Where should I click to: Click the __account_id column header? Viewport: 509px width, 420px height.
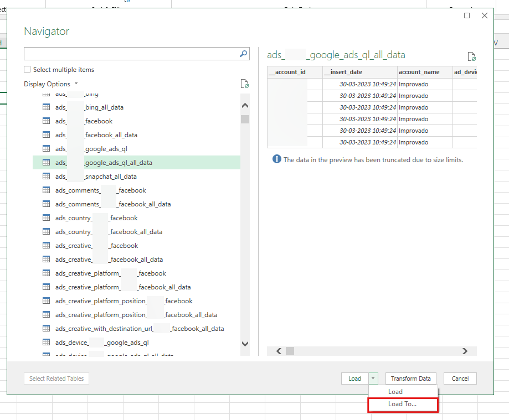[x=295, y=72]
